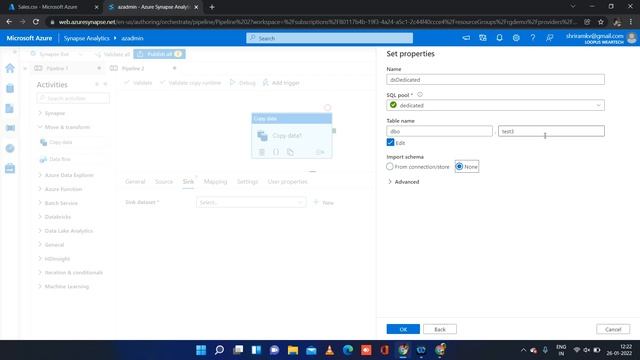Click the SQL pool info icon
The width and height of the screenshot is (640, 360).
420,95
